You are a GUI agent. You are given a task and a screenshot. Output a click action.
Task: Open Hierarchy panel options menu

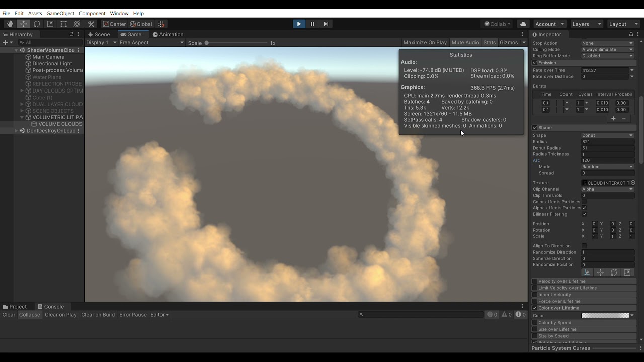[x=78, y=34]
